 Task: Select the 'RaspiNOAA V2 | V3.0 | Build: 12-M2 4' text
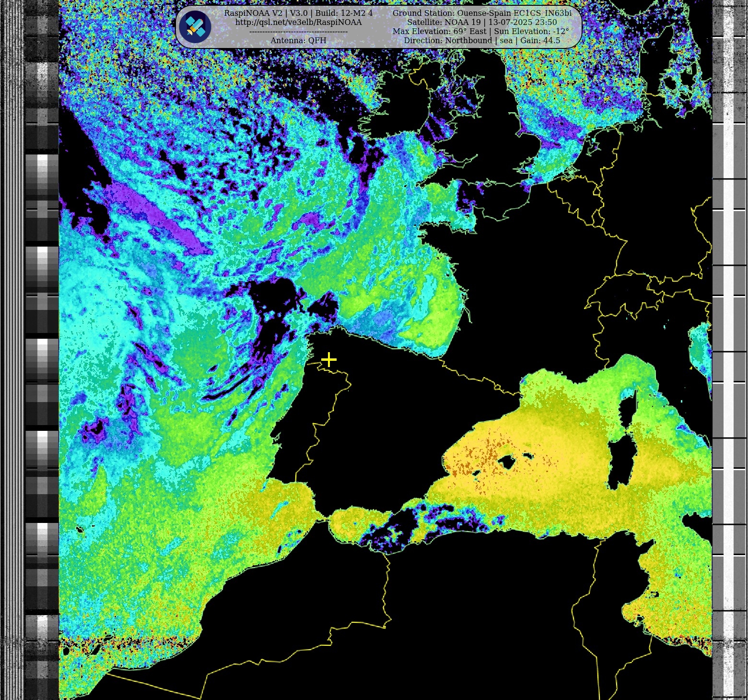[x=298, y=13]
